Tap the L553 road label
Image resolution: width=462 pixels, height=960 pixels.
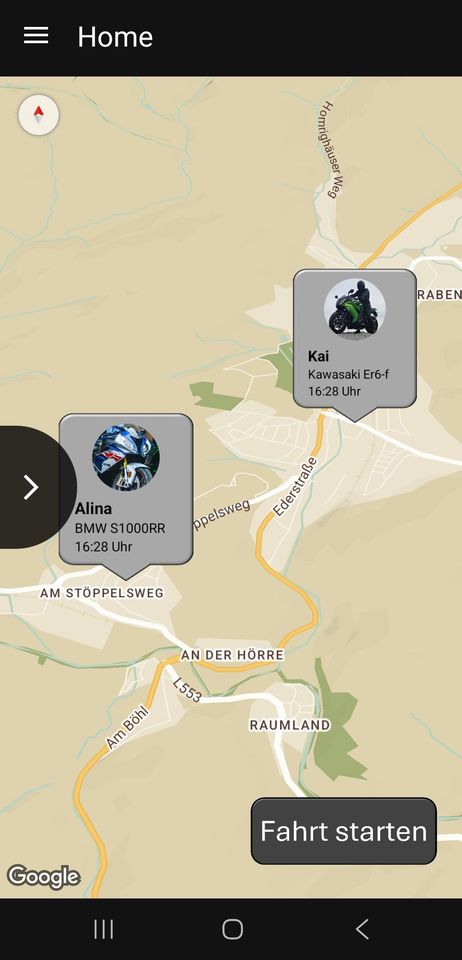tap(187, 689)
